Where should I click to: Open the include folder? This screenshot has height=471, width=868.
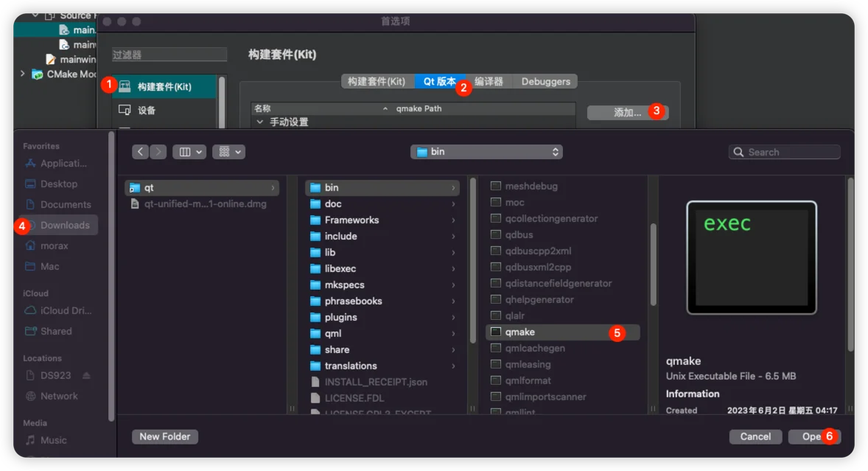pos(382,236)
